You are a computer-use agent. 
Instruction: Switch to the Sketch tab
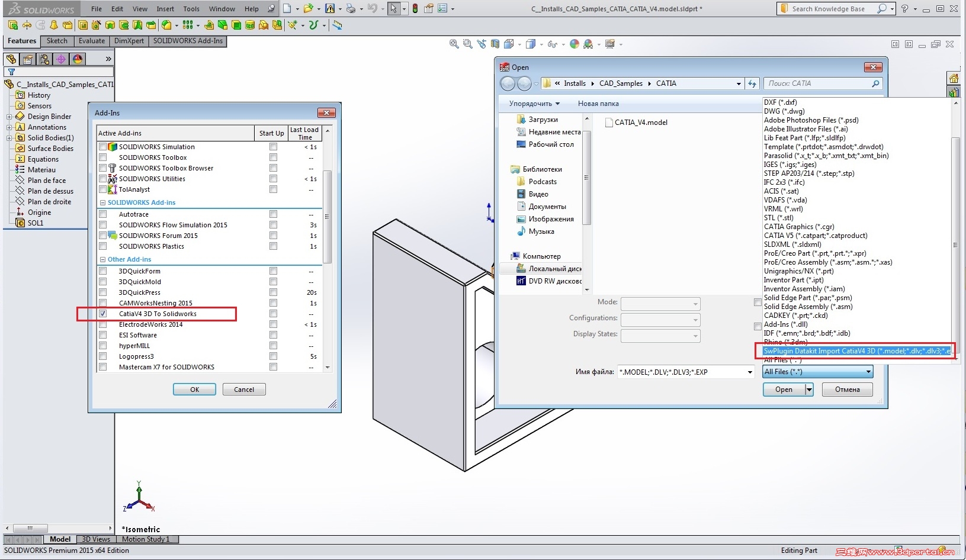pyautogui.click(x=57, y=41)
